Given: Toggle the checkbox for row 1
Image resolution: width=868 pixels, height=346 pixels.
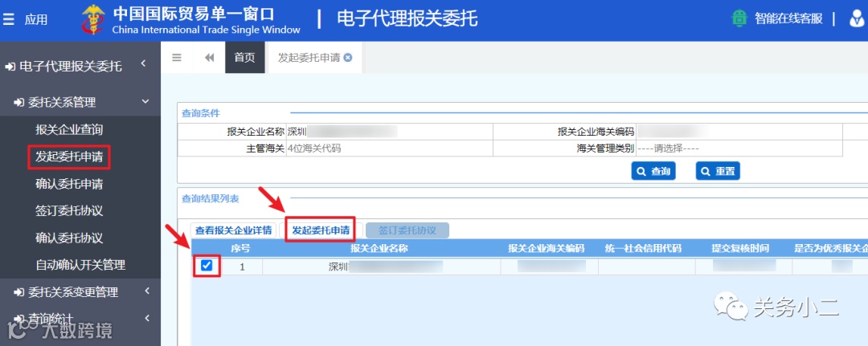Looking at the screenshot, I should [207, 266].
